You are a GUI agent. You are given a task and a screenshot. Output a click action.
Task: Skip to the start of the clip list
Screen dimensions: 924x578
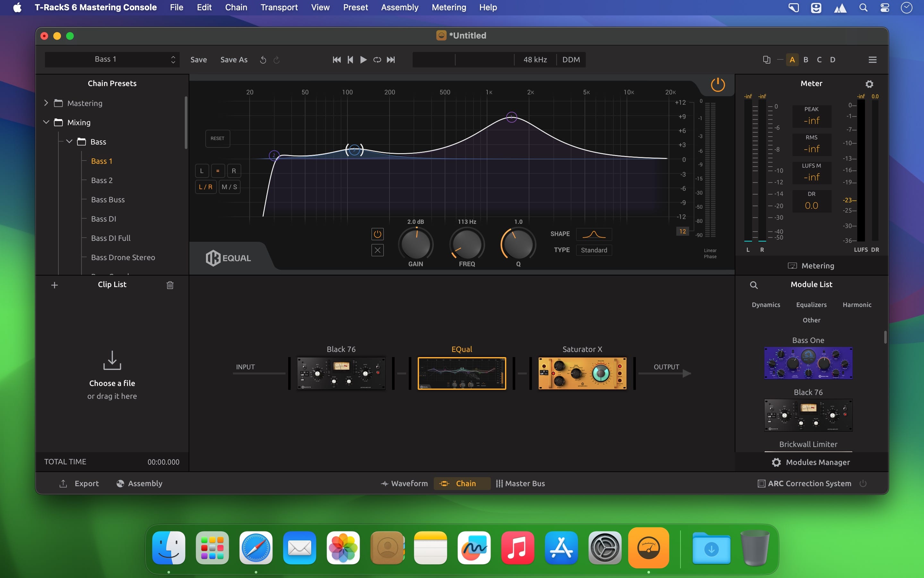coord(337,60)
